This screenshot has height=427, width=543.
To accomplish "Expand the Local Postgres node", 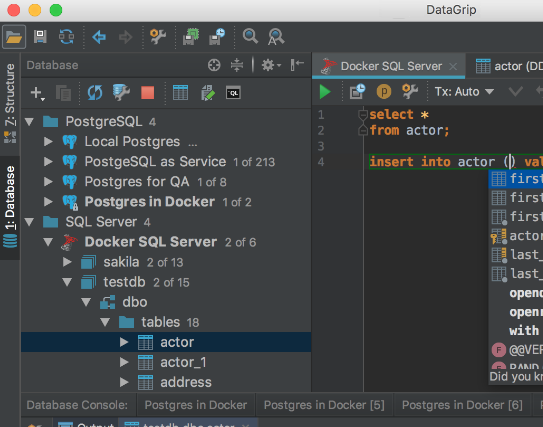I will [x=48, y=141].
